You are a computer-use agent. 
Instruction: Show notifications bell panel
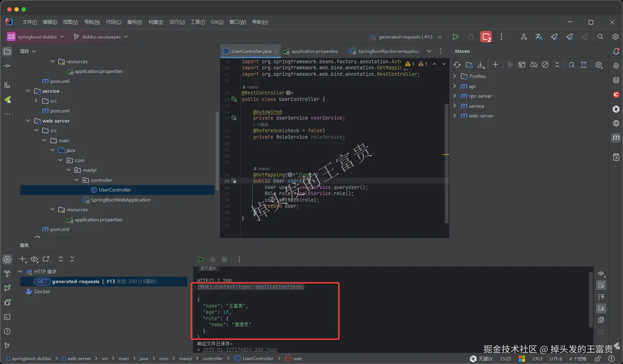coord(616,51)
